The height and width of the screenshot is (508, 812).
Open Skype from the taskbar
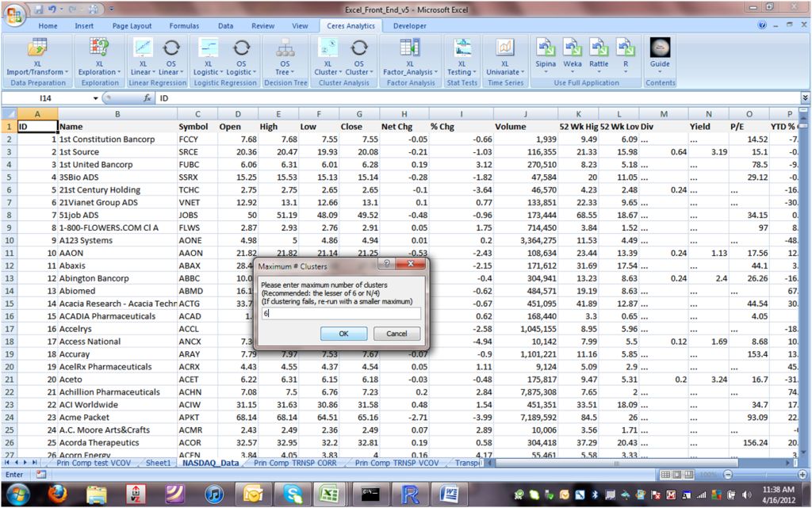tap(293, 495)
